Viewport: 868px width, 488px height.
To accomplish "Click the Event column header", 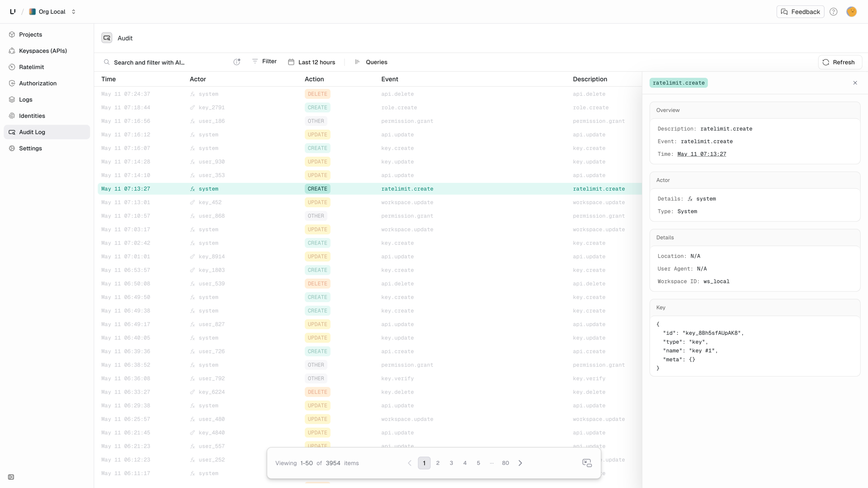I will pos(390,79).
